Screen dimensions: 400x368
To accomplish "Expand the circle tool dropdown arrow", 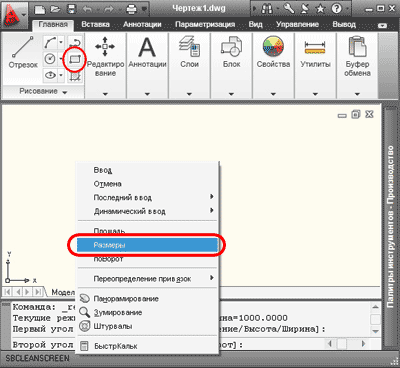I will [61, 59].
